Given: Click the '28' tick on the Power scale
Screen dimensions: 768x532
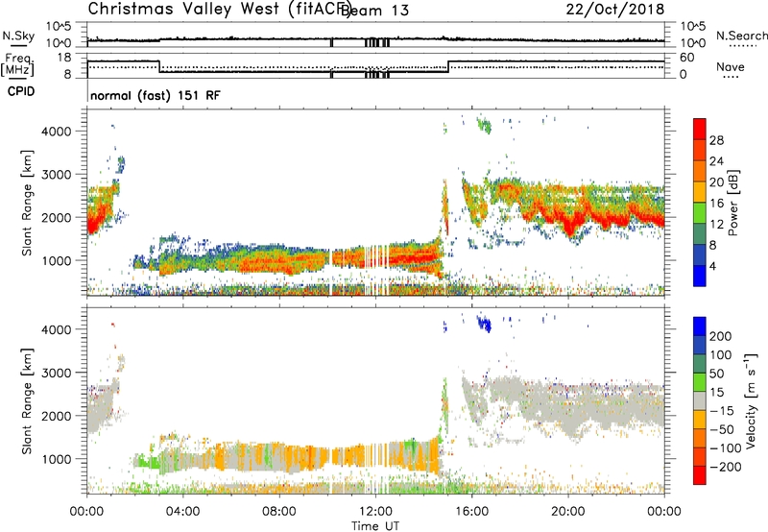Looking at the screenshot, I should tap(716, 140).
